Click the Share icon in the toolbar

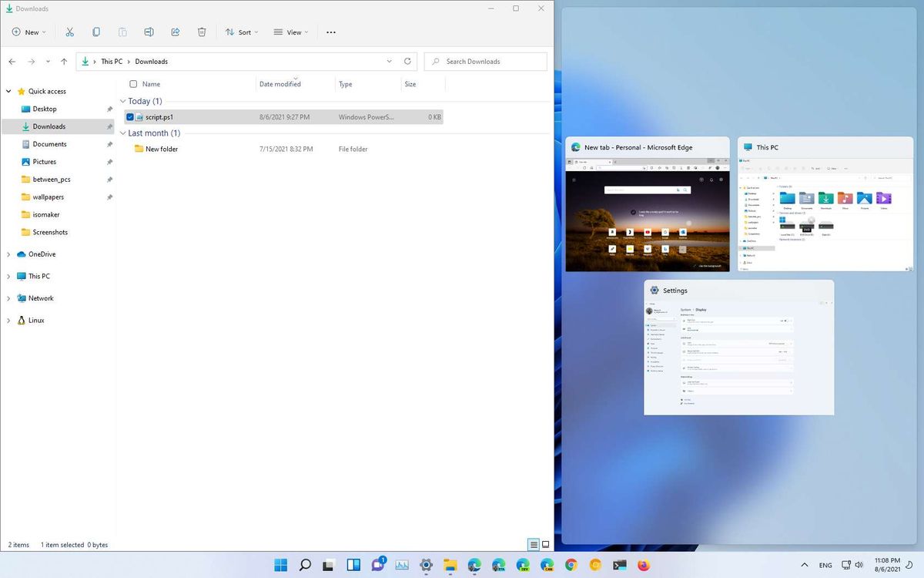coord(175,32)
